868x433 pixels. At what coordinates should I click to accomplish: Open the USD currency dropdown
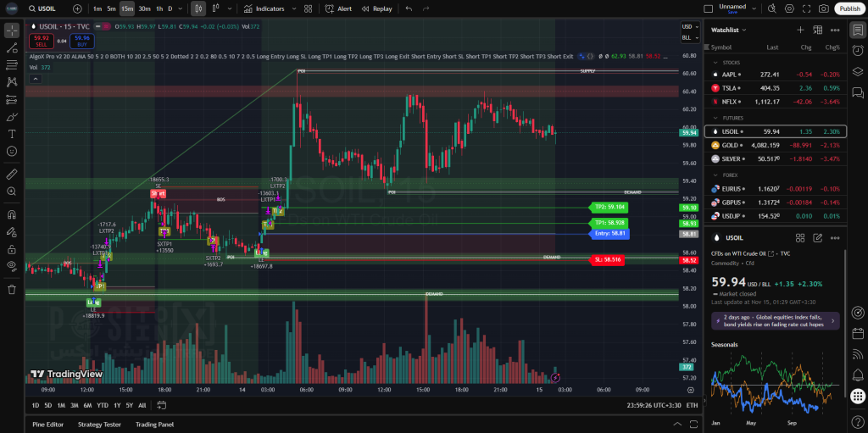688,26
